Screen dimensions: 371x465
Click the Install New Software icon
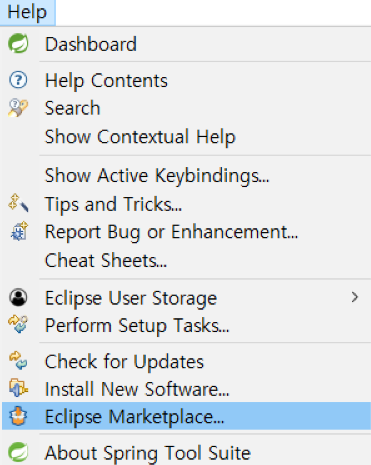(18, 388)
